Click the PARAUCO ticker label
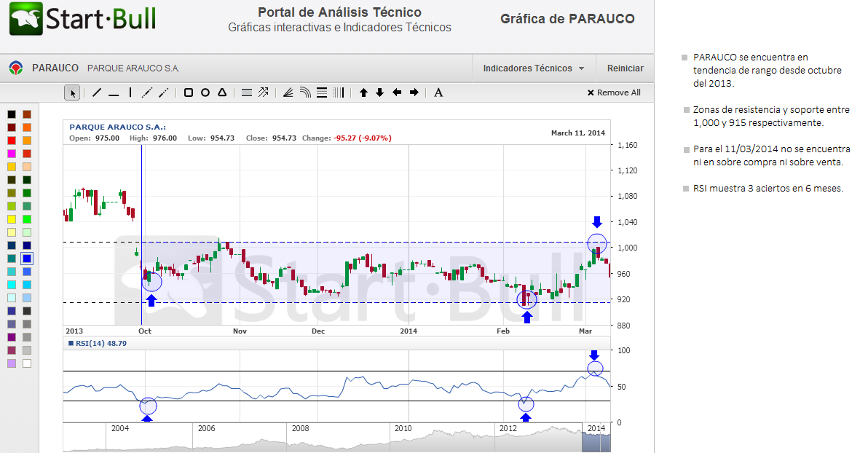This screenshot has height=453, width=868. click(55, 68)
